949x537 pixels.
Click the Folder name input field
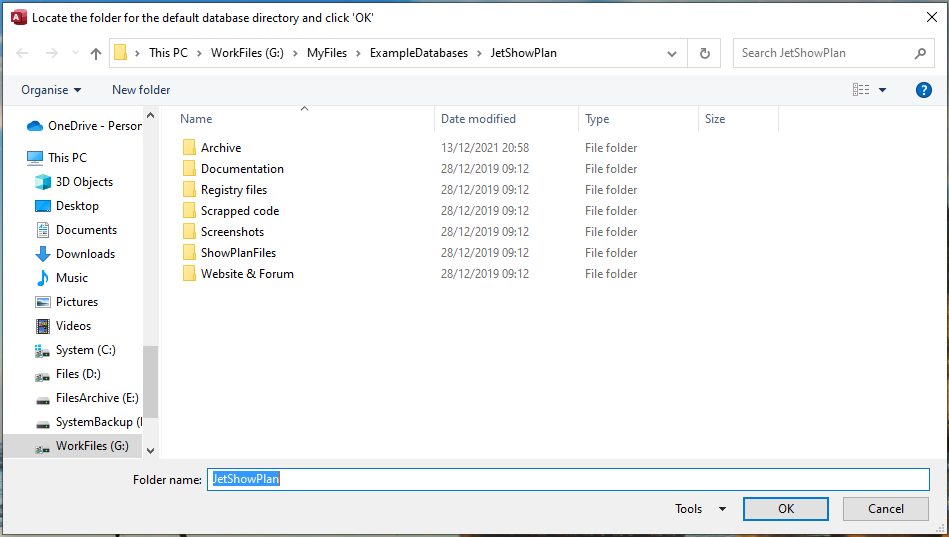[568, 479]
